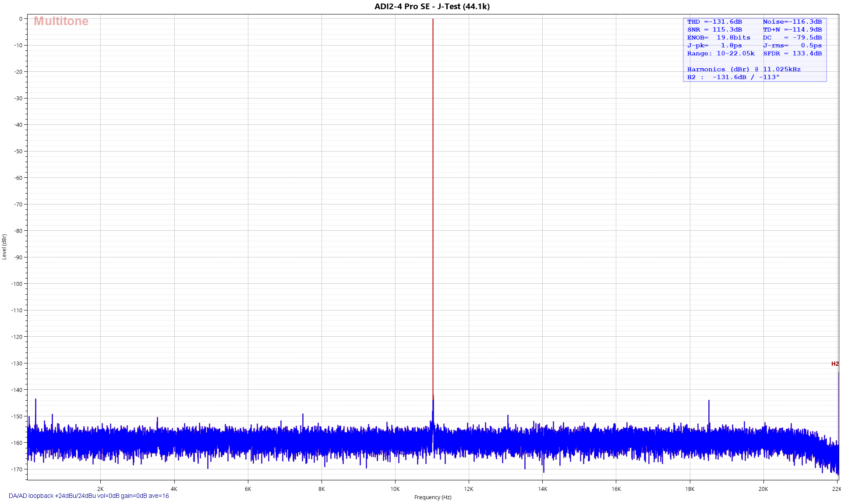Click the TD+N =-114.9dB reading
Viewport: 841px width, 504px height.
pyautogui.click(x=792, y=30)
